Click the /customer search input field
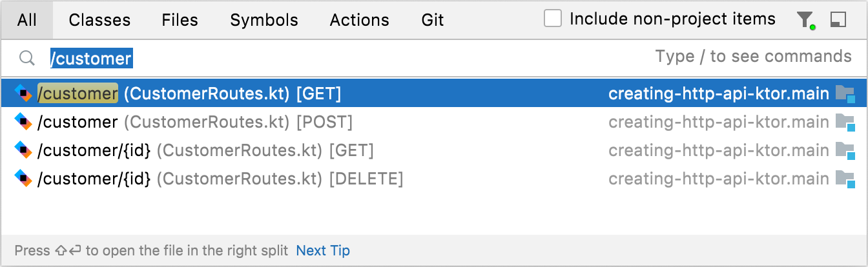This screenshot has height=267, width=868. pos(387,59)
